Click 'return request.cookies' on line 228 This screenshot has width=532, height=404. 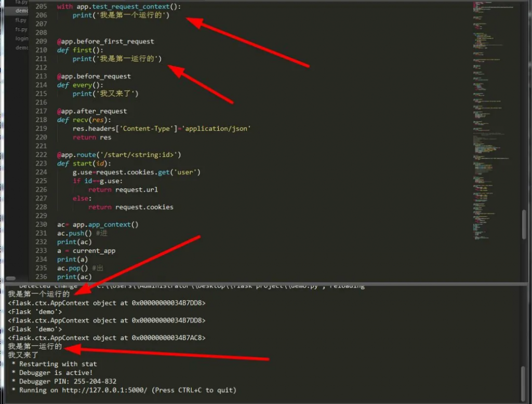pos(130,207)
